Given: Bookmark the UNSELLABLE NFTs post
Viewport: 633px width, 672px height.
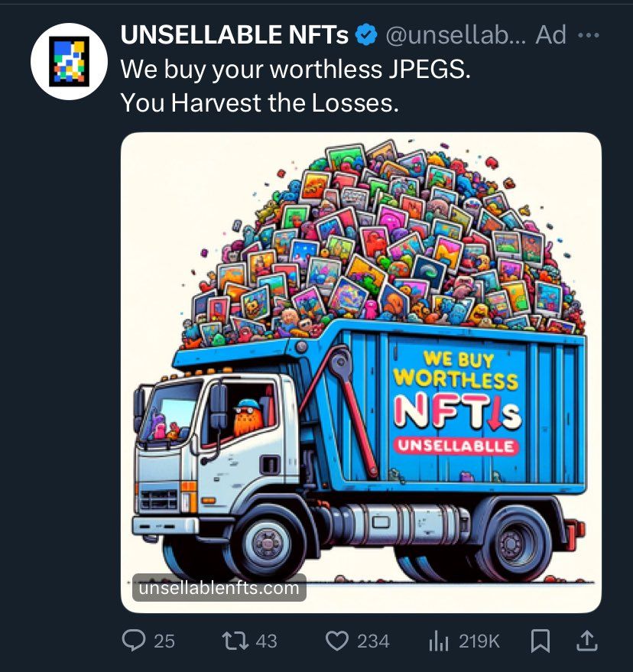Looking at the screenshot, I should coord(540,641).
